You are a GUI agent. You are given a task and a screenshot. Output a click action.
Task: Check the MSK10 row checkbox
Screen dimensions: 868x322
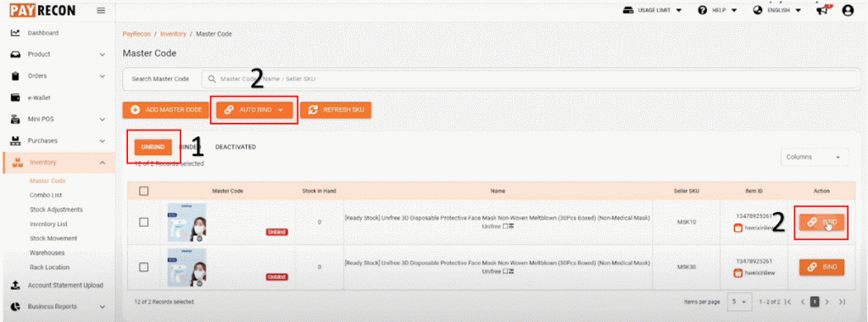coord(144,222)
